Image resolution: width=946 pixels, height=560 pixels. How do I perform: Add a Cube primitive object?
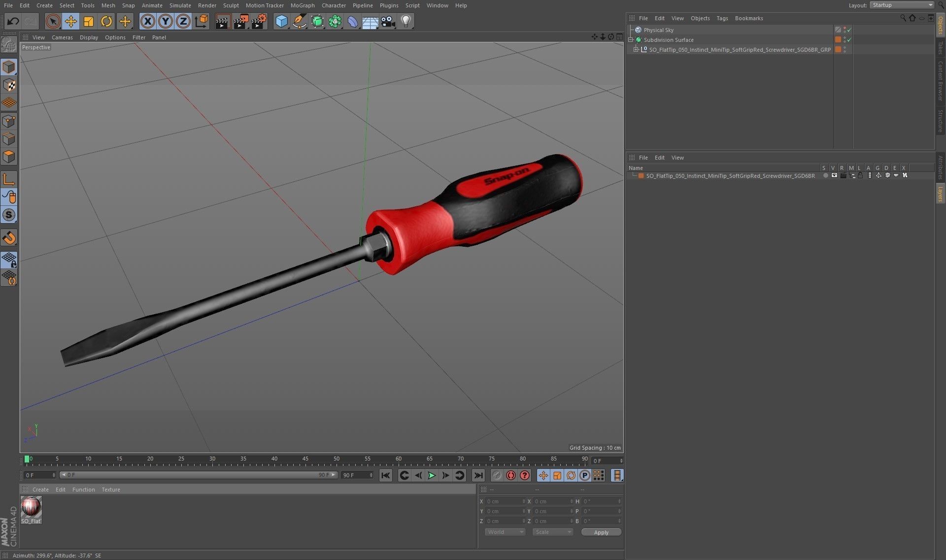point(281,21)
